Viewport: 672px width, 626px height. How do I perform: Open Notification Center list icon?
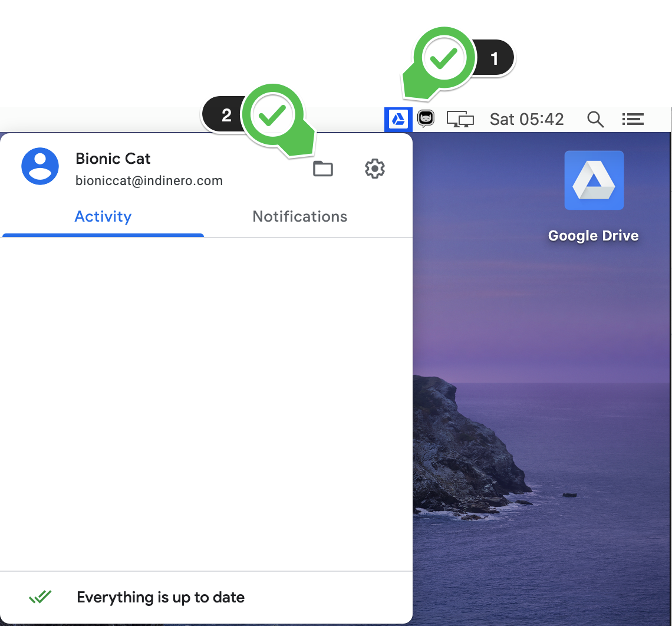point(633,119)
